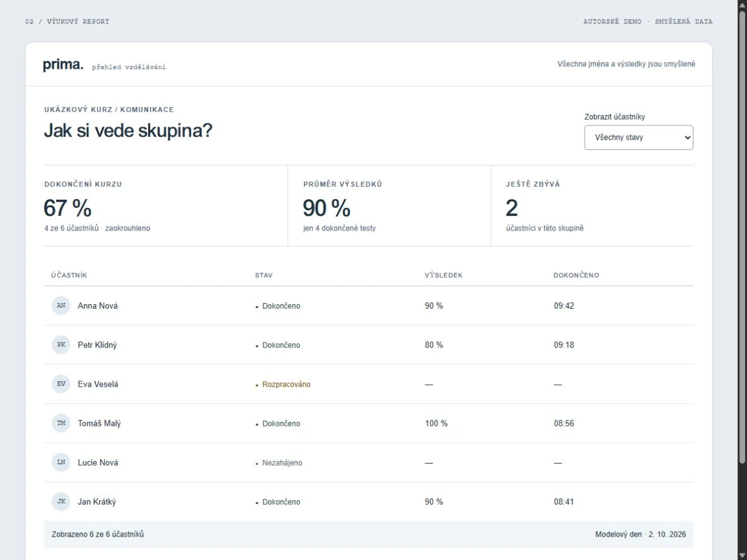Select the name Jan Krátký
This screenshot has height=560, width=747.
(x=96, y=501)
